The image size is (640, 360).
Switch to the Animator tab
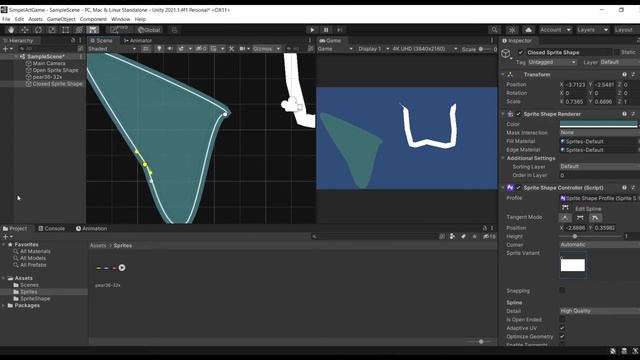[x=138, y=40]
